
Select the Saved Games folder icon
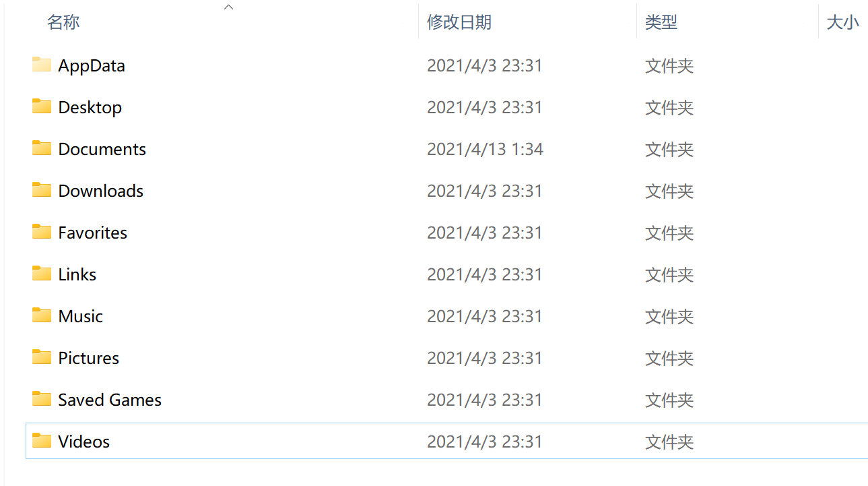pos(42,399)
